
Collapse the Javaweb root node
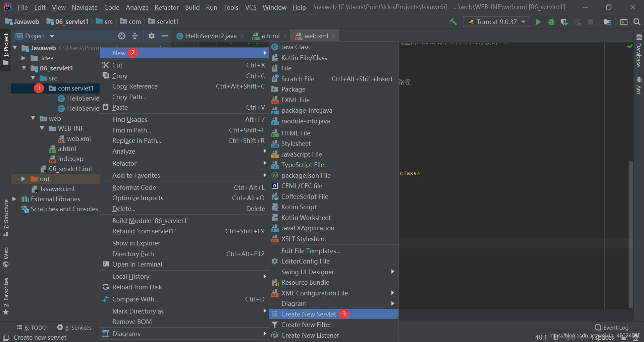pyautogui.click(x=15, y=48)
